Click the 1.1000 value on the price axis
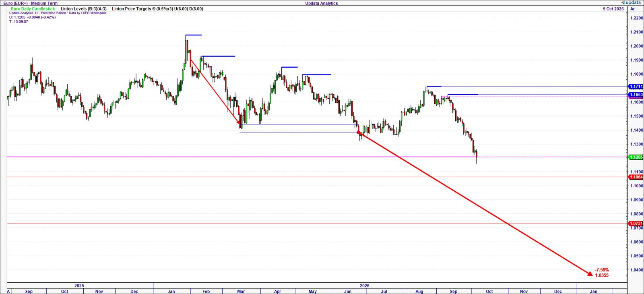Image resolution: width=644 pixels, height=294 pixels. click(636, 186)
